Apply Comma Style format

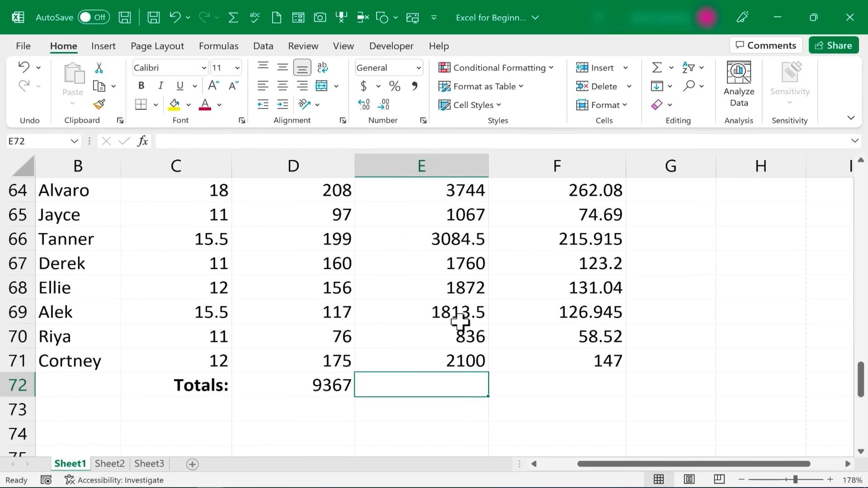(415, 86)
